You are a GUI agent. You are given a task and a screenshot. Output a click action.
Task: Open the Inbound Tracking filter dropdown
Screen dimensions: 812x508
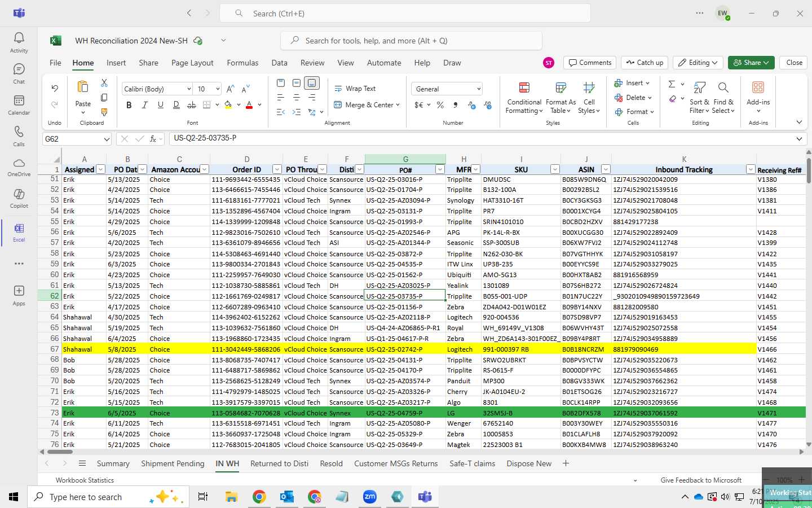click(751, 169)
